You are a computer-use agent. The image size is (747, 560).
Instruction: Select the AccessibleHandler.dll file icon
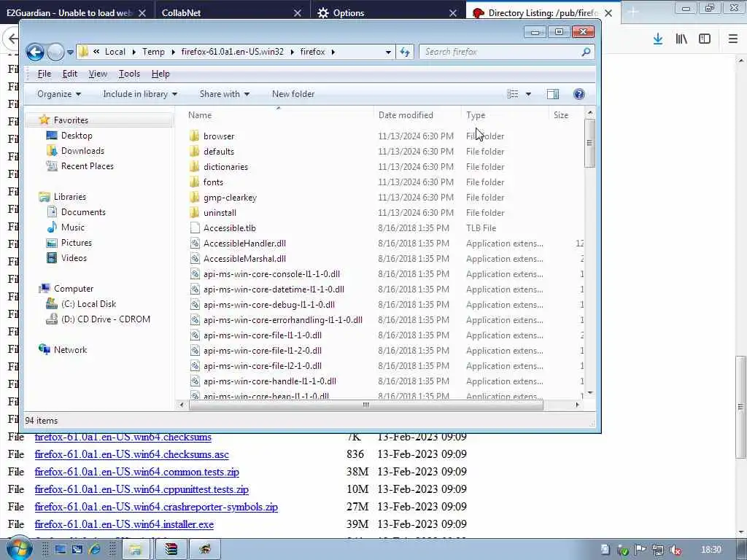coord(194,244)
